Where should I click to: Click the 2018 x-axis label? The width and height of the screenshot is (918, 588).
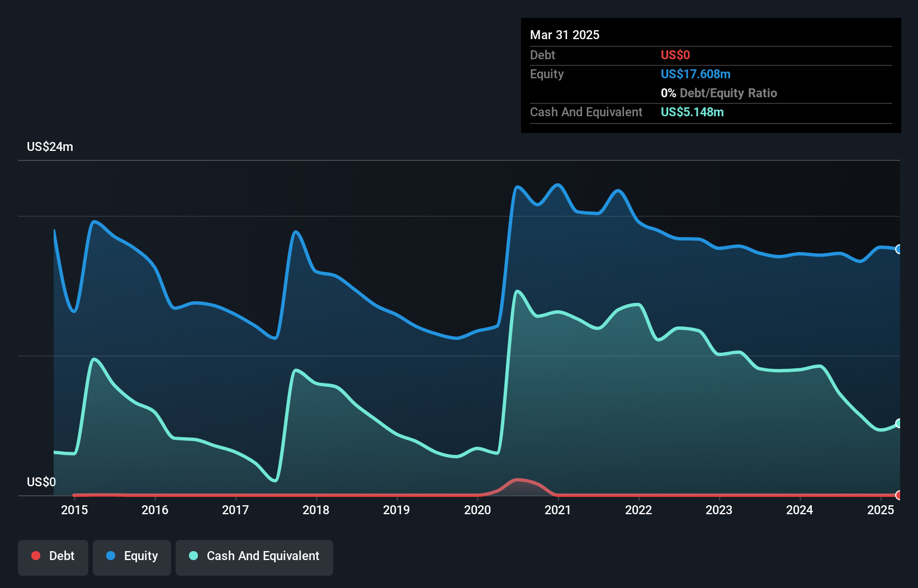point(316,510)
